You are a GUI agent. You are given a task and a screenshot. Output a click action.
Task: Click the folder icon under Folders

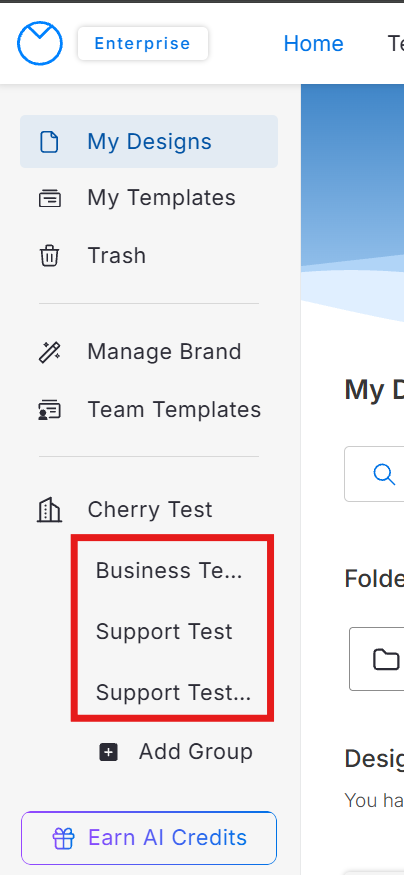[386, 659]
